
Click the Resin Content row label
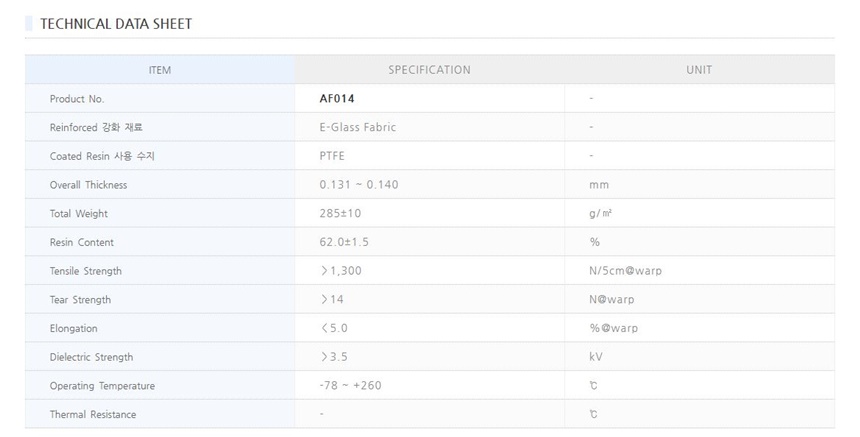click(82, 242)
